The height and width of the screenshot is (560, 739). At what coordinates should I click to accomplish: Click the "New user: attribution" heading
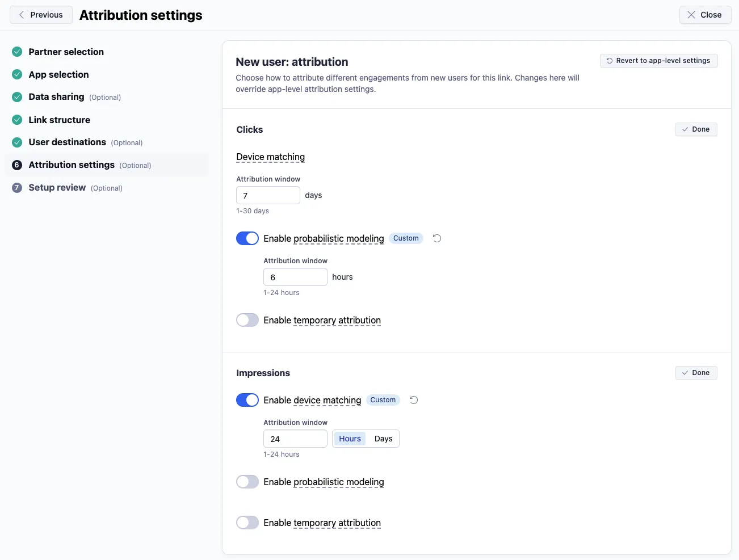point(292,62)
